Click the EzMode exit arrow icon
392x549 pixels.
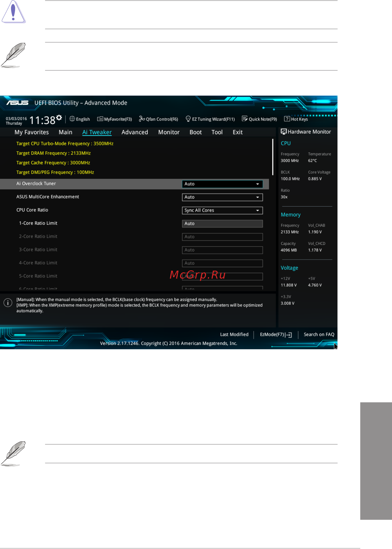[289, 335]
